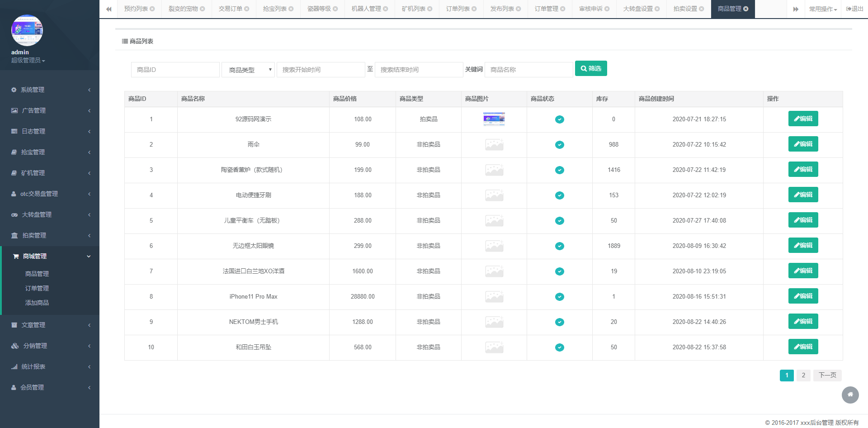Open 添加商品 in the sidebar submenu

(x=37, y=303)
